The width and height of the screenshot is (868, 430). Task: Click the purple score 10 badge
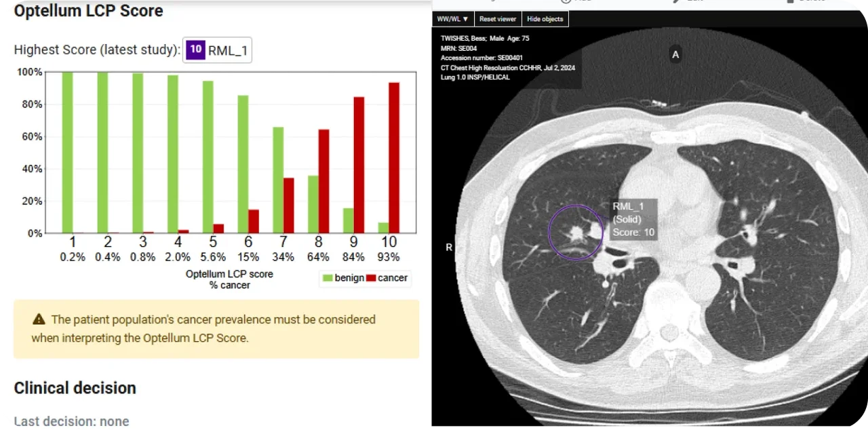(195, 50)
